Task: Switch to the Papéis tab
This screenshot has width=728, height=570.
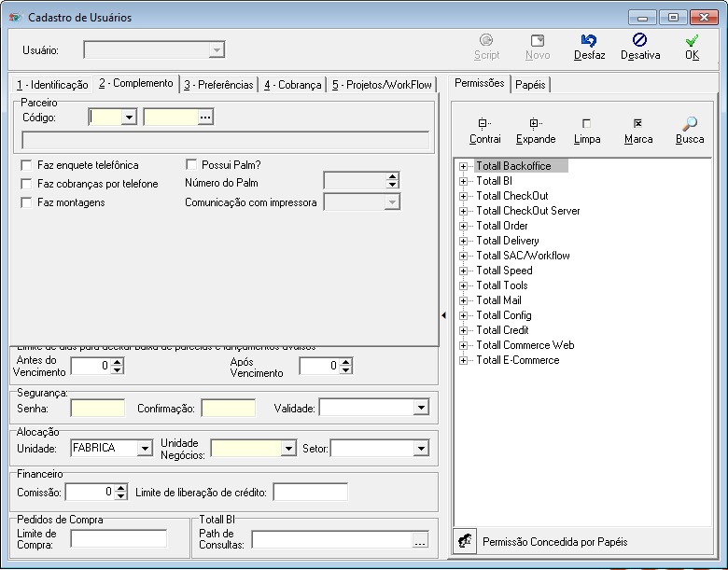Action: 530,85
